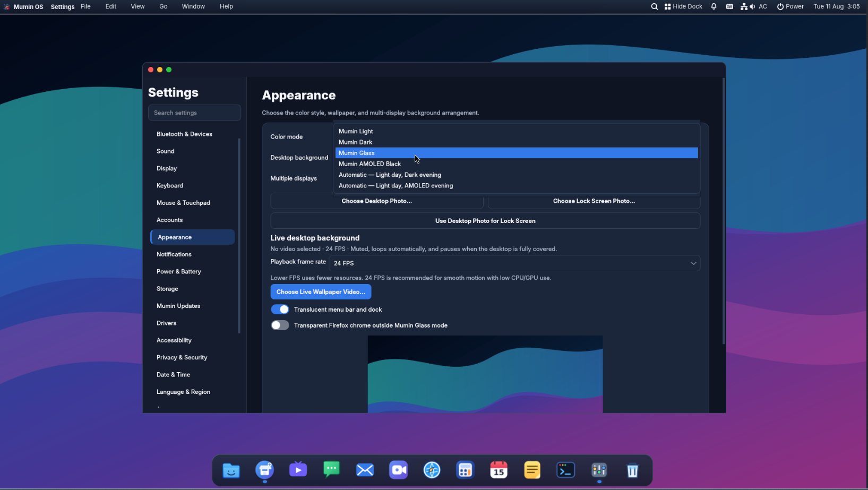The height and width of the screenshot is (490, 868).
Task: Open the Calculator app in the dock
Action: point(465,470)
